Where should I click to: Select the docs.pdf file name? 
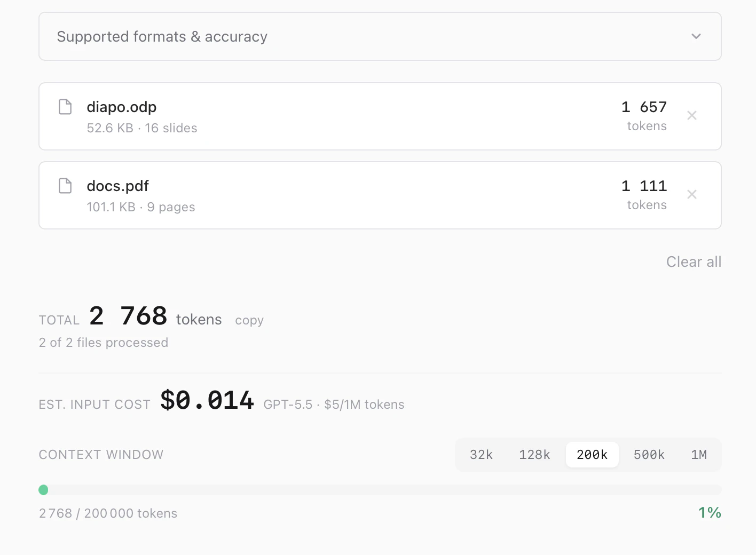pos(118,186)
